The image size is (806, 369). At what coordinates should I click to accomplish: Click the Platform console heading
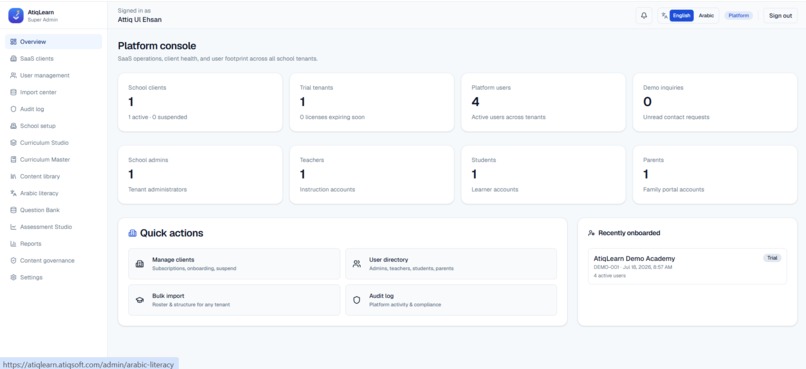(157, 46)
